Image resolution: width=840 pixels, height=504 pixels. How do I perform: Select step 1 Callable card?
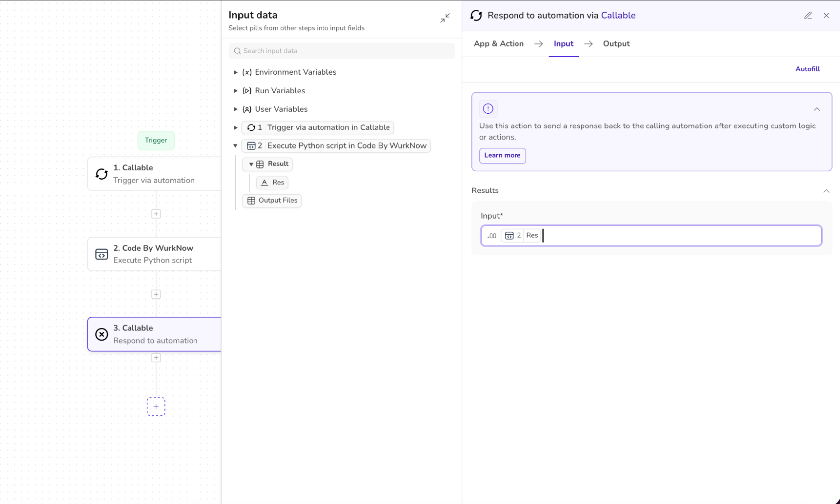(x=154, y=174)
